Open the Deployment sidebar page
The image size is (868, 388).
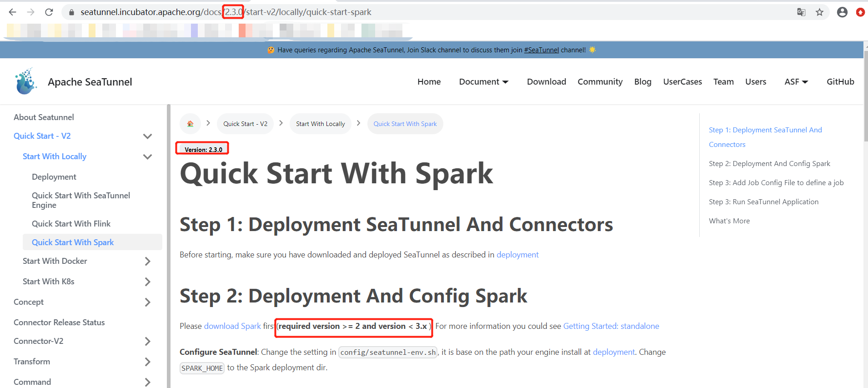(54, 176)
